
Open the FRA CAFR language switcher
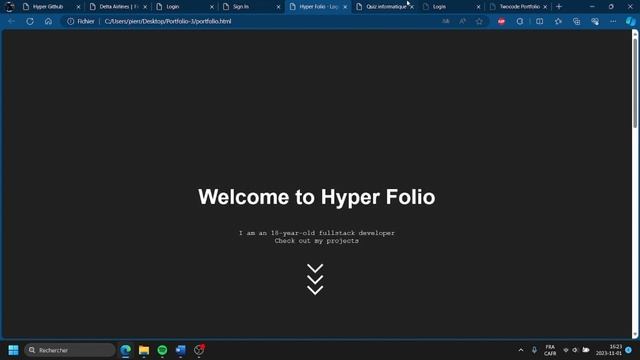(550, 350)
